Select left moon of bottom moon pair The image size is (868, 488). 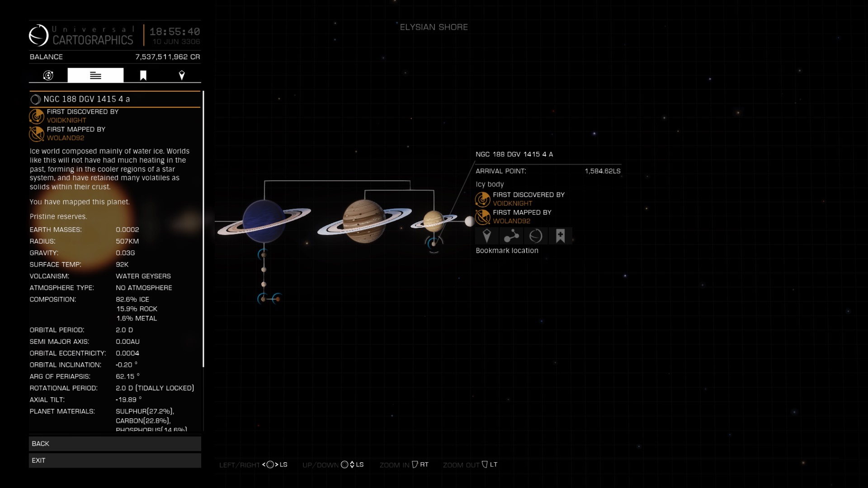click(x=263, y=299)
